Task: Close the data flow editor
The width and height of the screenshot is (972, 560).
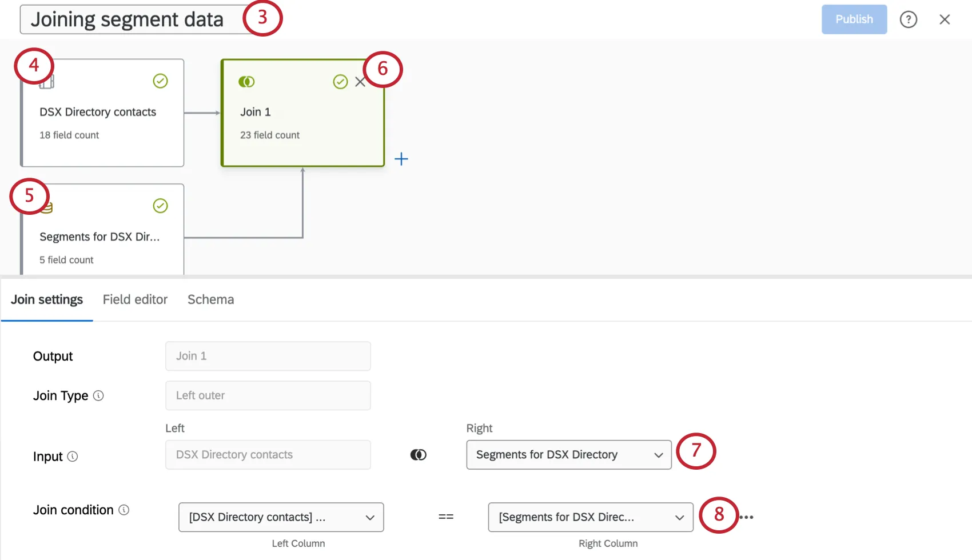Action: (x=945, y=19)
